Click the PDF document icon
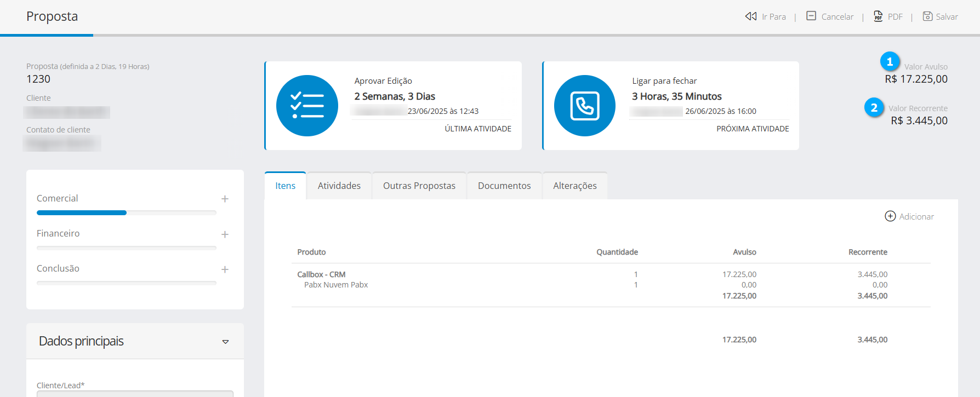Viewport: 980px width, 397px height. click(878, 16)
